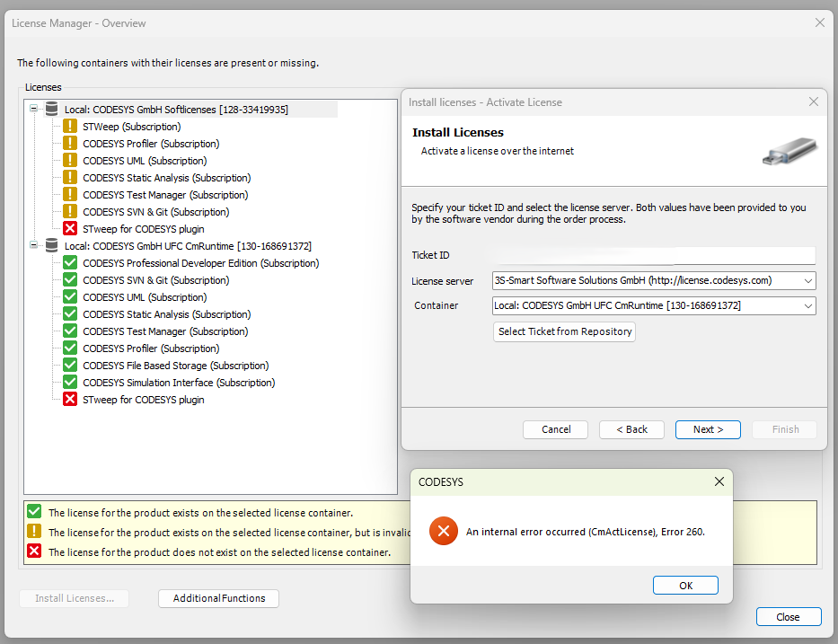
Task: Click database icon of UFC CmRuntime container
Action: pos(52,246)
